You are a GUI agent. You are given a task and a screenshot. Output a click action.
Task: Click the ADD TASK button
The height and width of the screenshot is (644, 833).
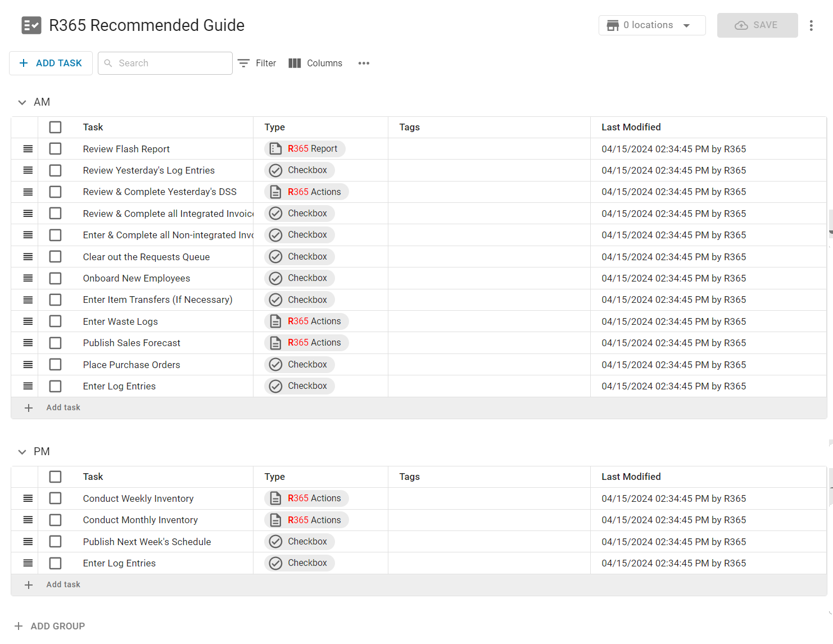click(51, 64)
